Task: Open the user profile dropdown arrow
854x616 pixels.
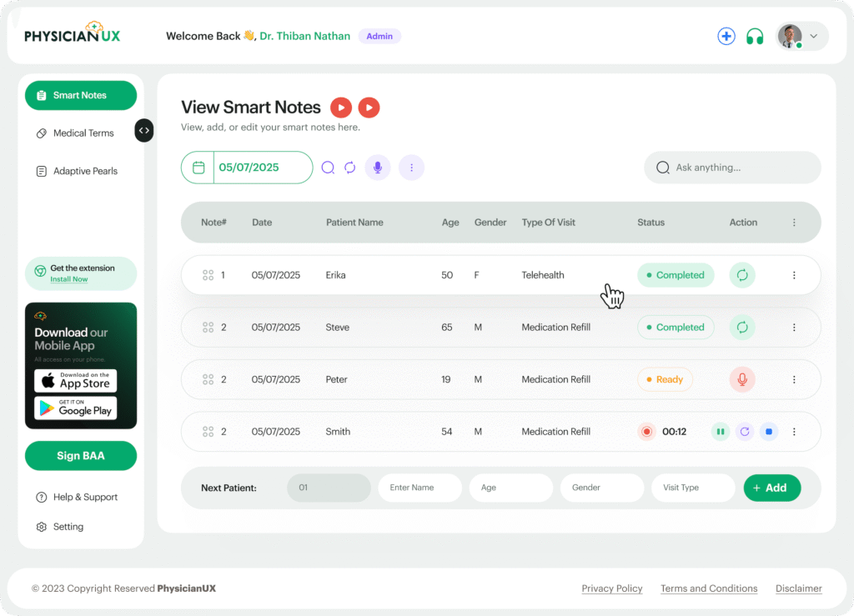Action: [814, 37]
